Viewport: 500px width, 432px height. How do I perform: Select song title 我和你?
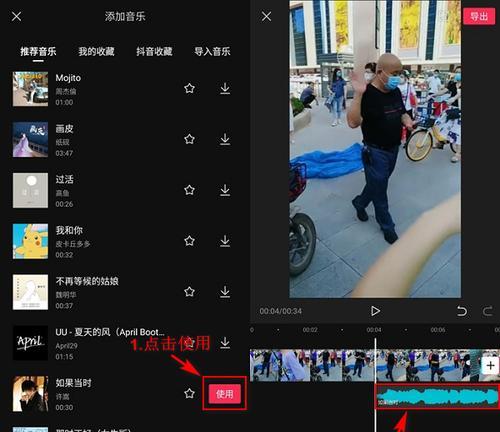pyautogui.click(x=69, y=230)
